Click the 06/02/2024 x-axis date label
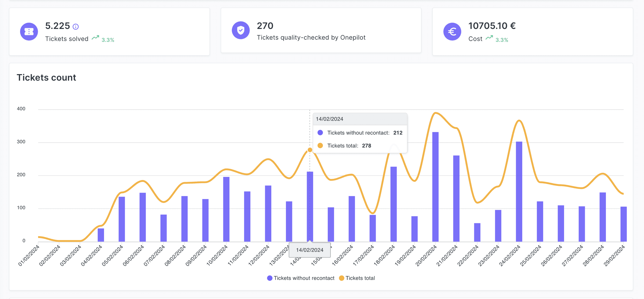The width and height of the screenshot is (644, 299). tap(134, 255)
